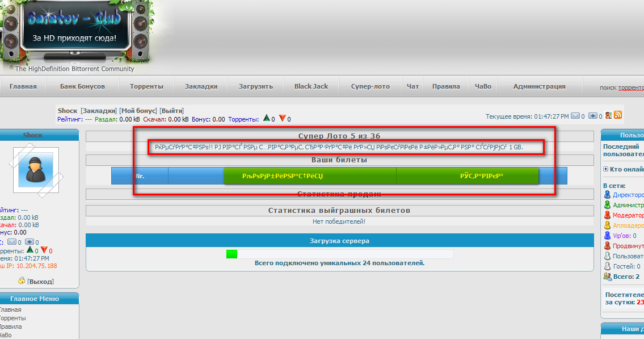Open Главная in the Главное Меню sidebar
This screenshot has height=339, width=644.
pyautogui.click(x=10, y=310)
